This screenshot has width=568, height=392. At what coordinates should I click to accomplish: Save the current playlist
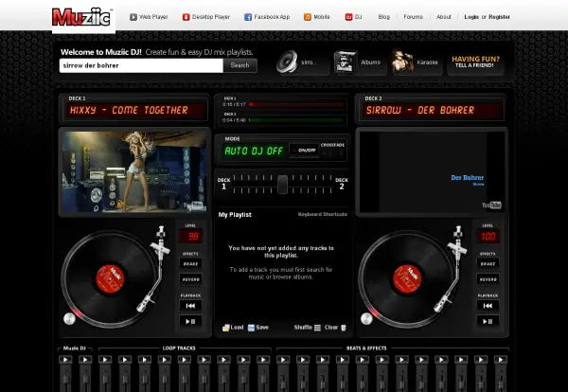(258, 328)
